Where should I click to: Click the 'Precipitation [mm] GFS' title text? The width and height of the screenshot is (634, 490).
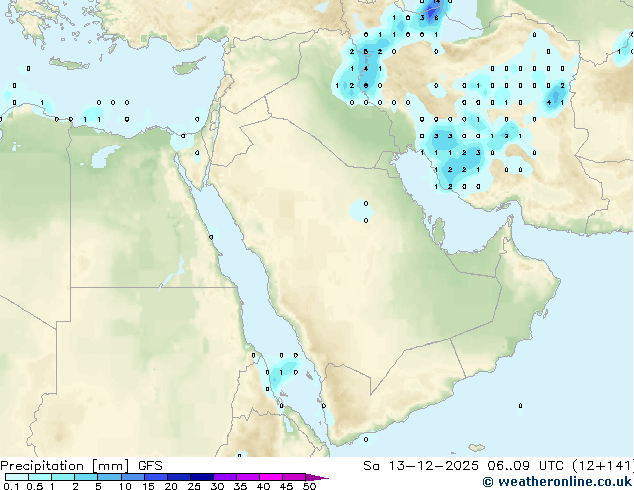point(81,466)
